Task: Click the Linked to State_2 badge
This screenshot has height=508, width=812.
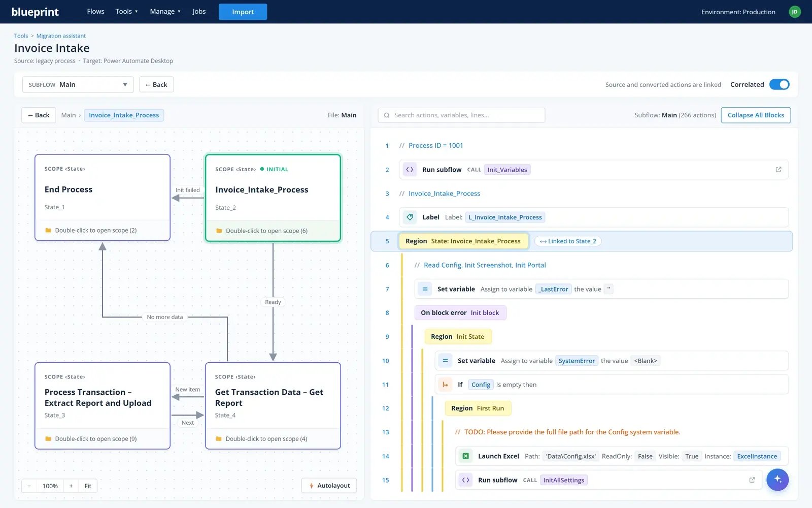Action: click(x=568, y=241)
